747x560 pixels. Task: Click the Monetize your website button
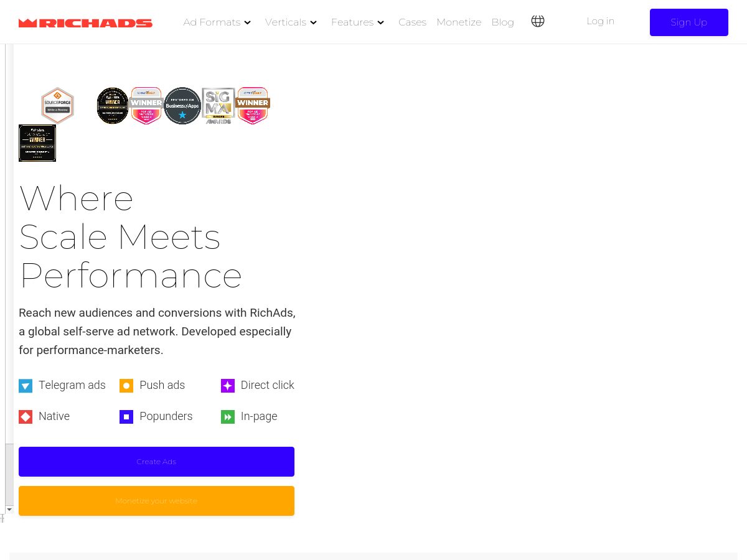tap(156, 500)
